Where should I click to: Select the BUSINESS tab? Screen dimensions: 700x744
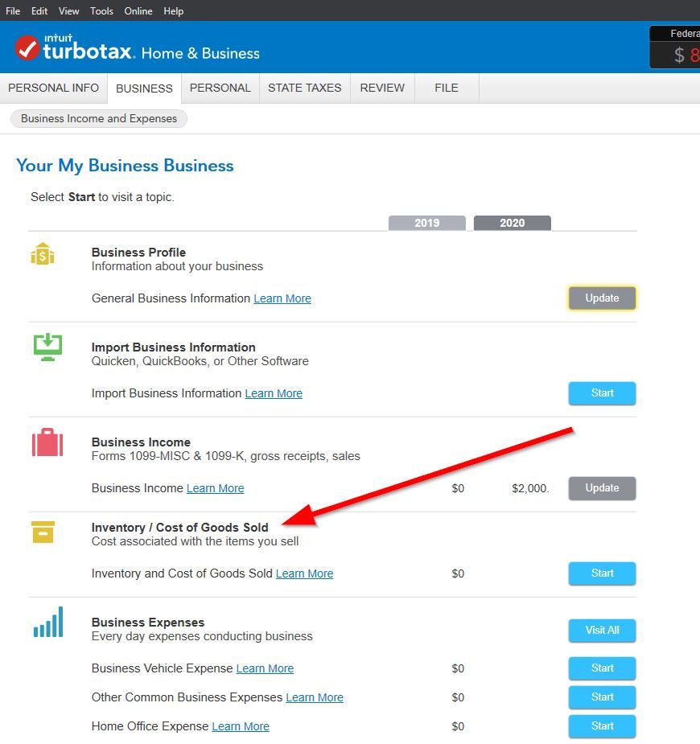[x=144, y=88]
